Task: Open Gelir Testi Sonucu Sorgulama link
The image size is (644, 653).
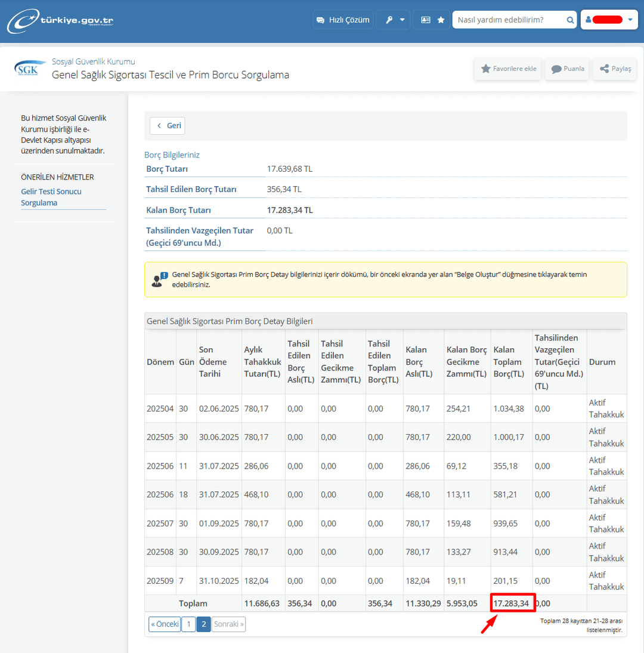Action: tap(51, 197)
